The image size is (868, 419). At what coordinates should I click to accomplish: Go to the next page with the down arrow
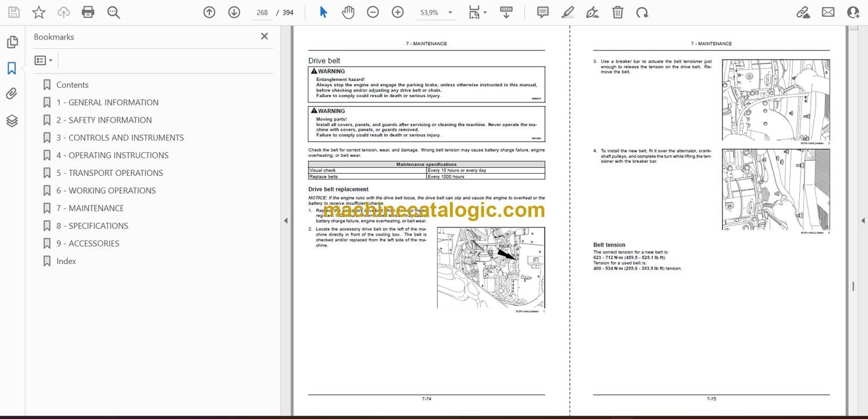coord(234,12)
